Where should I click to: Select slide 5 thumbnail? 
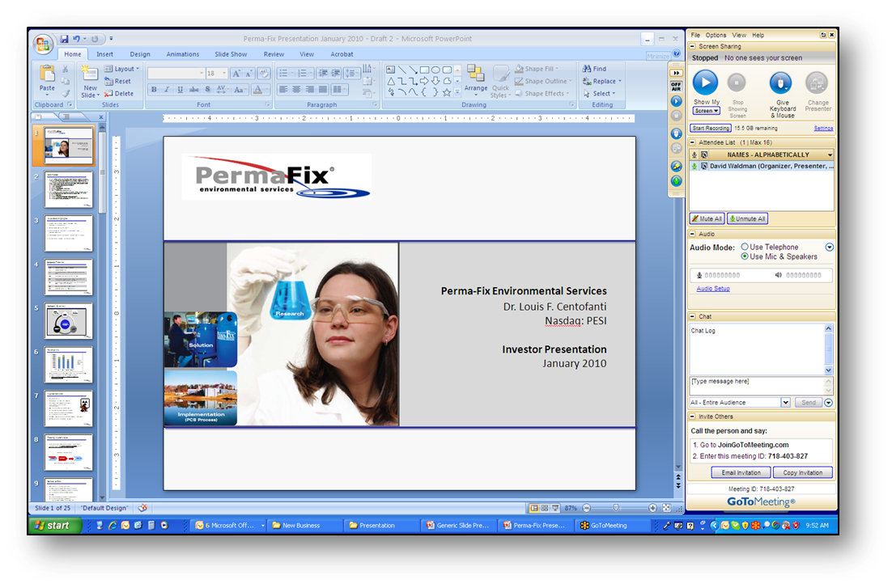click(68, 321)
